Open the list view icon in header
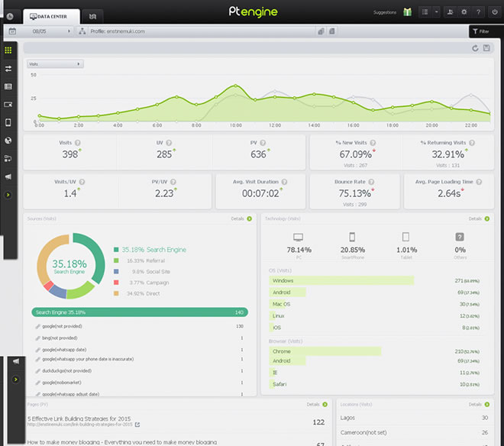 pyautogui.click(x=425, y=12)
